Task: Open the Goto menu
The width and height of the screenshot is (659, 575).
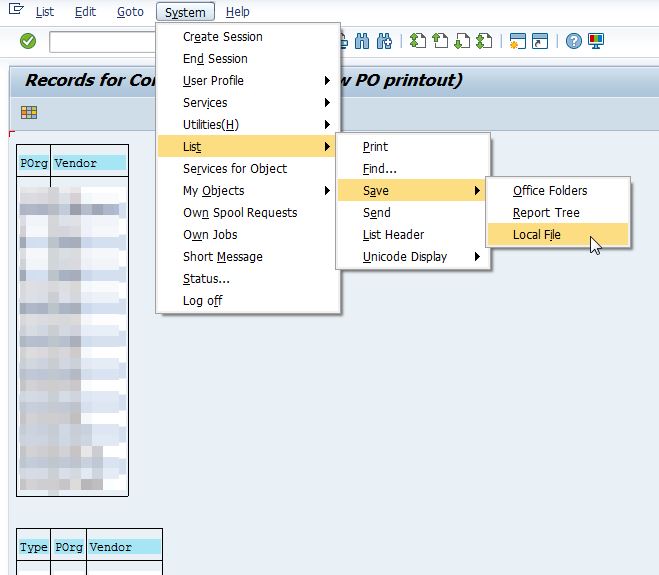Action: [130, 12]
